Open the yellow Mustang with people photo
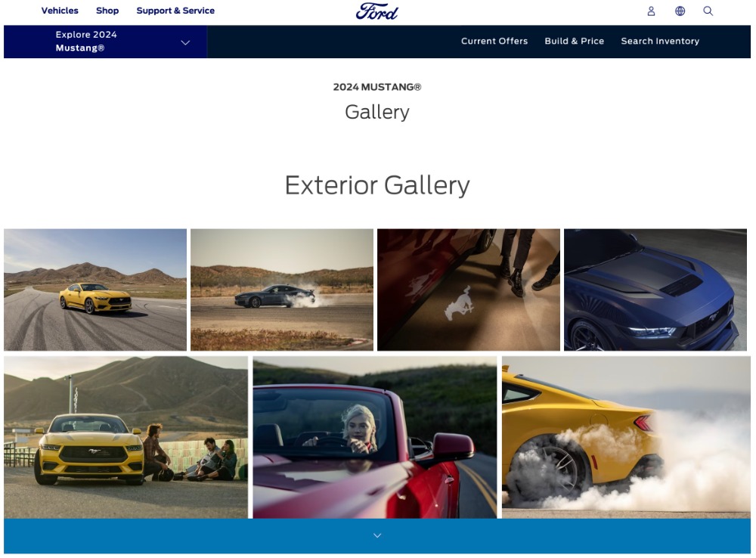This screenshot has width=756, height=558. (x=125, y=438)
